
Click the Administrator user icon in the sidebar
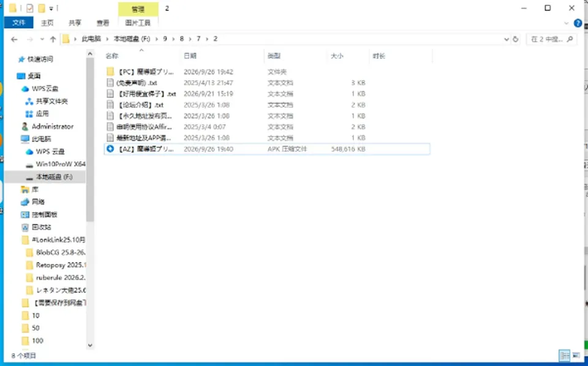[x=25, y=126]
